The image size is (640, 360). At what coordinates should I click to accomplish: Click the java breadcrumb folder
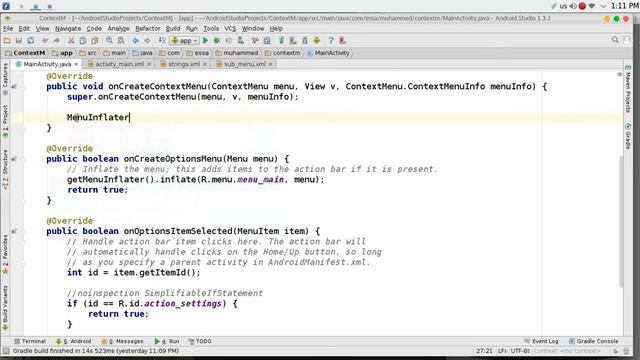pyautogui.click(x=142, y=53)
